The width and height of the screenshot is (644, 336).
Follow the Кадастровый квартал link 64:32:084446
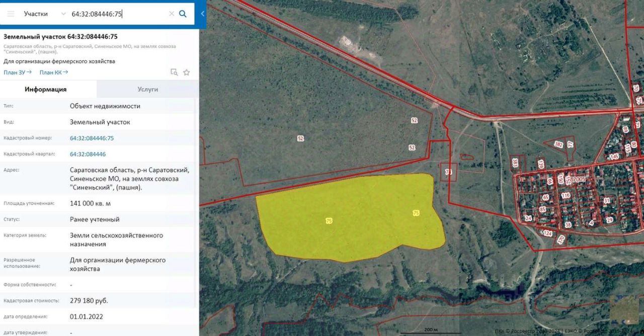click(x=88, y=154)
